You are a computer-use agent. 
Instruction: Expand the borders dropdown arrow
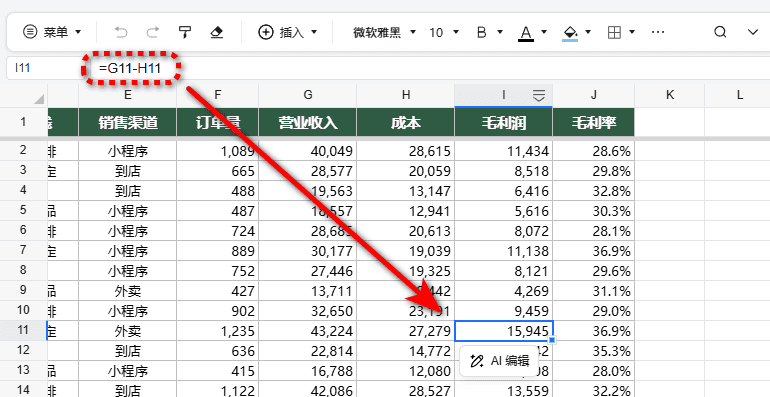[632, 32]
